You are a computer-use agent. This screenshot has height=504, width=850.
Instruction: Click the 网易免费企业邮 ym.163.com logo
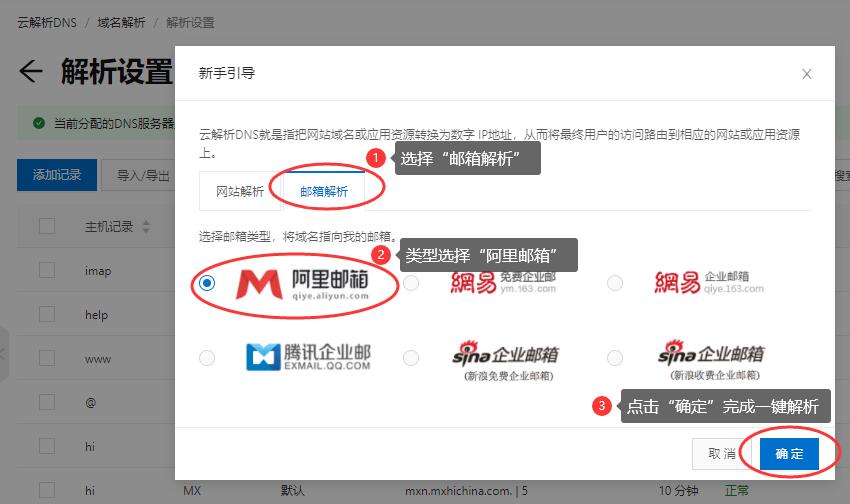tap(503, 282)
